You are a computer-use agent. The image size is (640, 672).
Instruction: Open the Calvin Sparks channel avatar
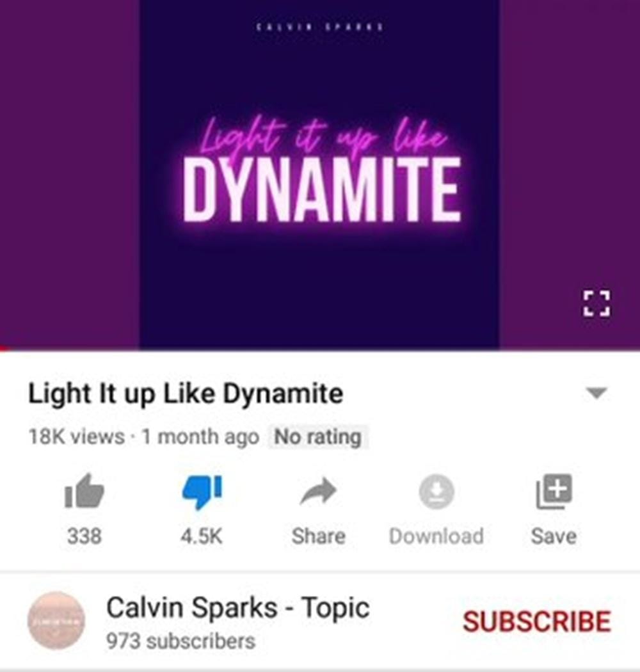tap(56, 621)
